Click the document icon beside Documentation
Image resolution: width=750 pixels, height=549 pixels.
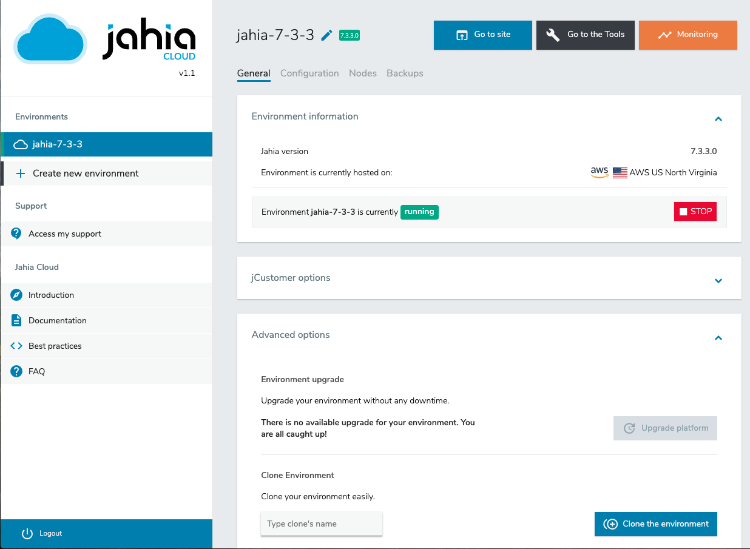[x=16, y=320]
